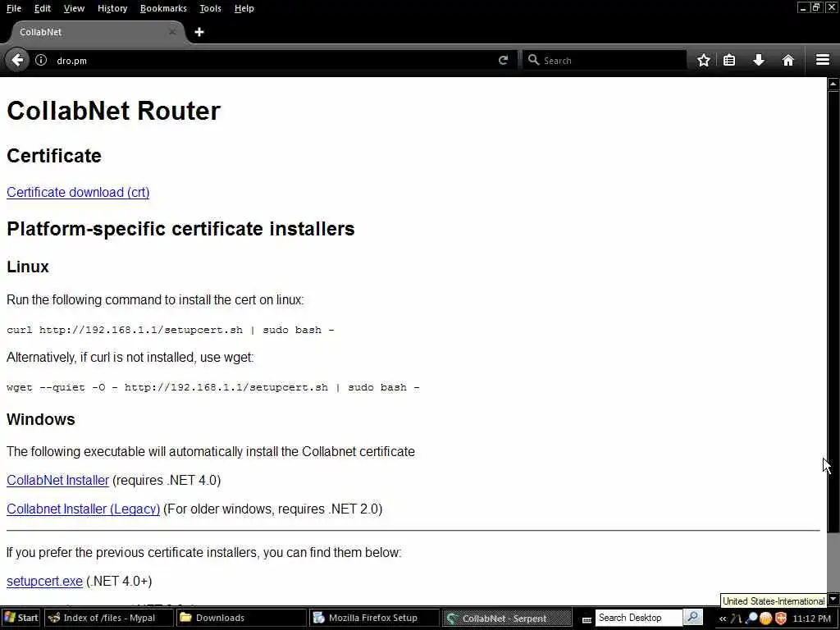Click the curl setupcert.sh command text
The height and width of the screenshot is (630, 840).
click(171, 330)
